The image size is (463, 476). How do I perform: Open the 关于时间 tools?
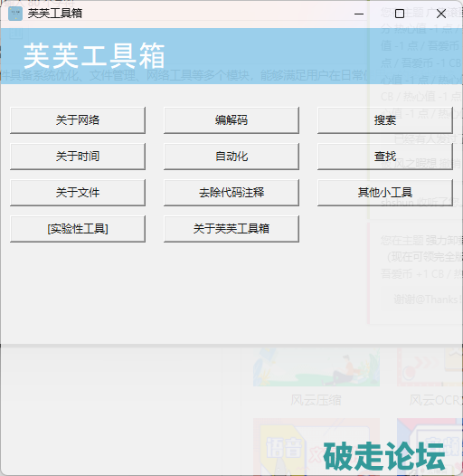[x=78, y=157]
